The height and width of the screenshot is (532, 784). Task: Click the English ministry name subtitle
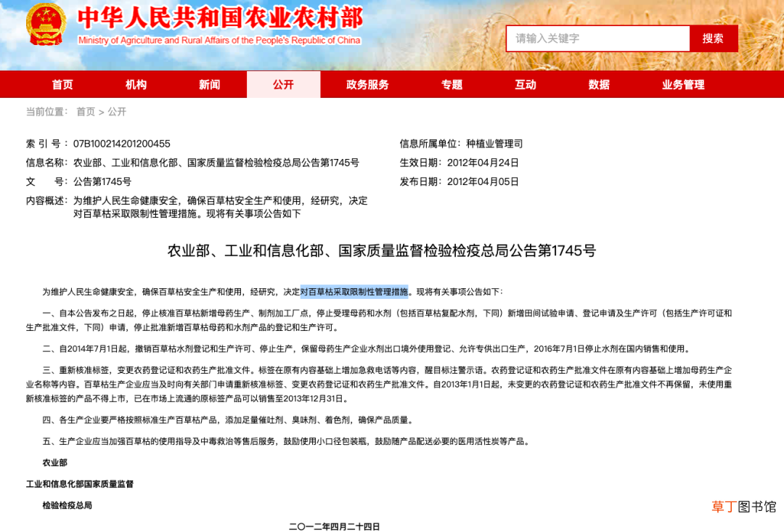click(x=219, y=41)
